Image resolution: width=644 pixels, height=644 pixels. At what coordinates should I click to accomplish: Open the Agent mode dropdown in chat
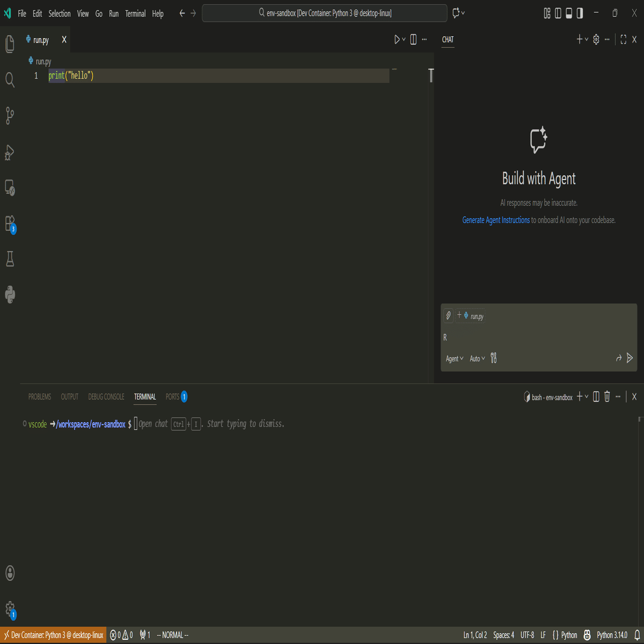pyautogui.click(x=454, y=358)
